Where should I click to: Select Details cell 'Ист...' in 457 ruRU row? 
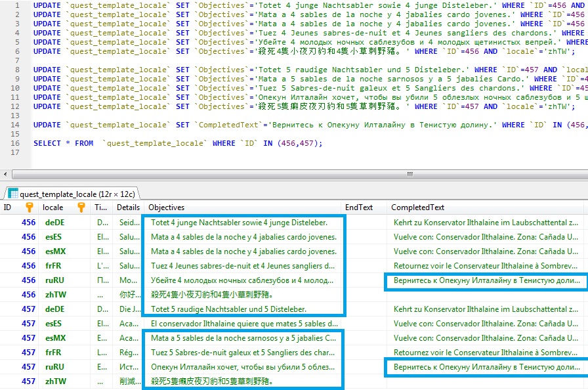pos(129,367)
